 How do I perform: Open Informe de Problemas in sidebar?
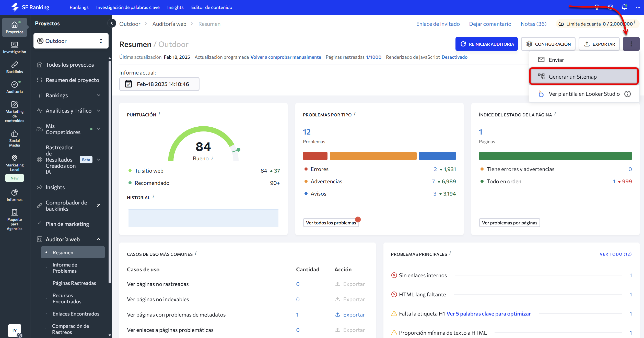pyautogui.click(x=65, y=268)
